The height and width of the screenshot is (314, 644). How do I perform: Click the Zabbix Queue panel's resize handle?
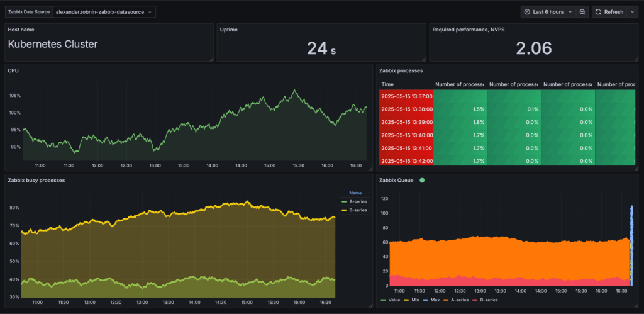pyautogui.click(x=636, y=305)
